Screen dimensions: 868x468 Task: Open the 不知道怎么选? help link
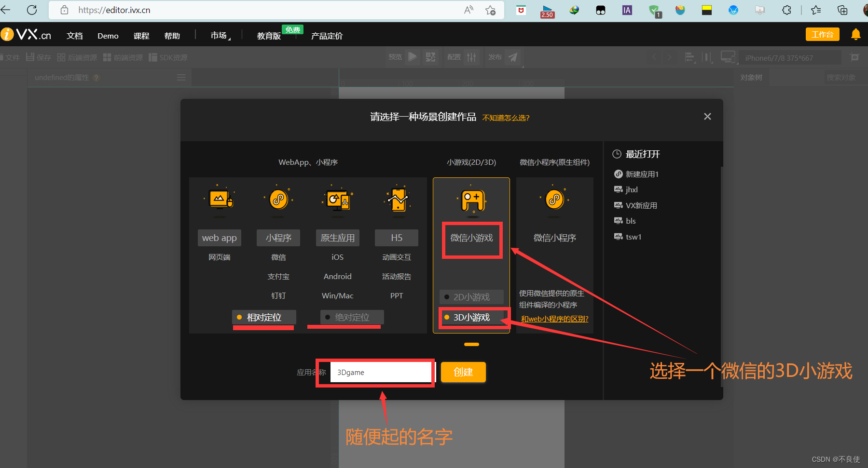click(506, 118)
